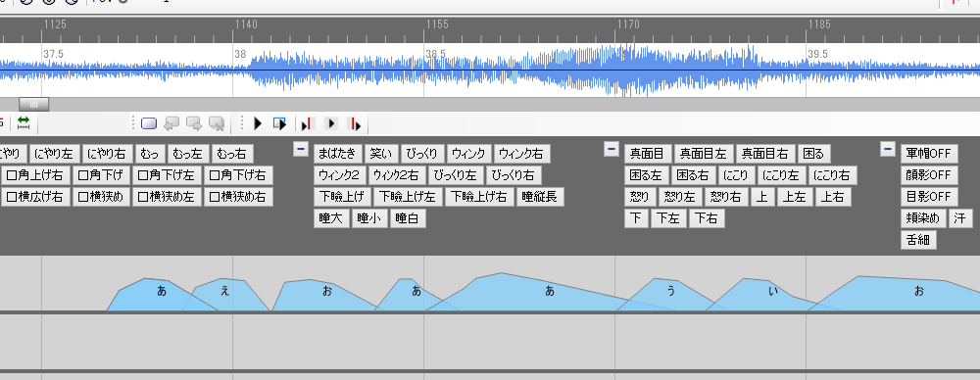The width and height of the screenshot is (980, 380).
Task: Click the 瞳小 button
Action: (x=369, y=218)
